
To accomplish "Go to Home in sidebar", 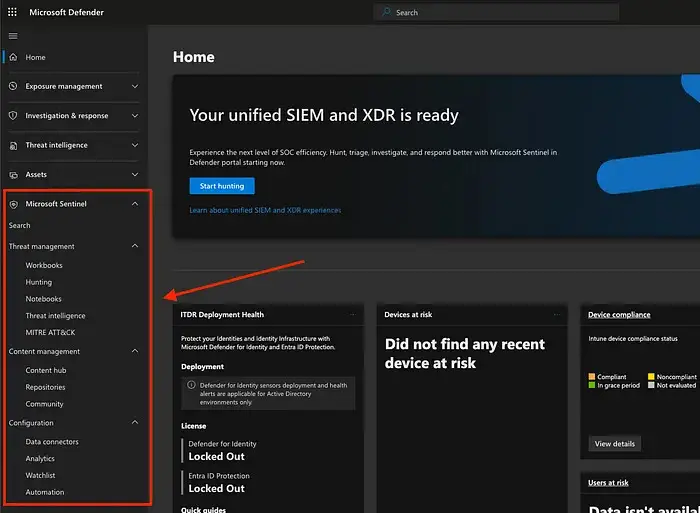I will 35,57.
